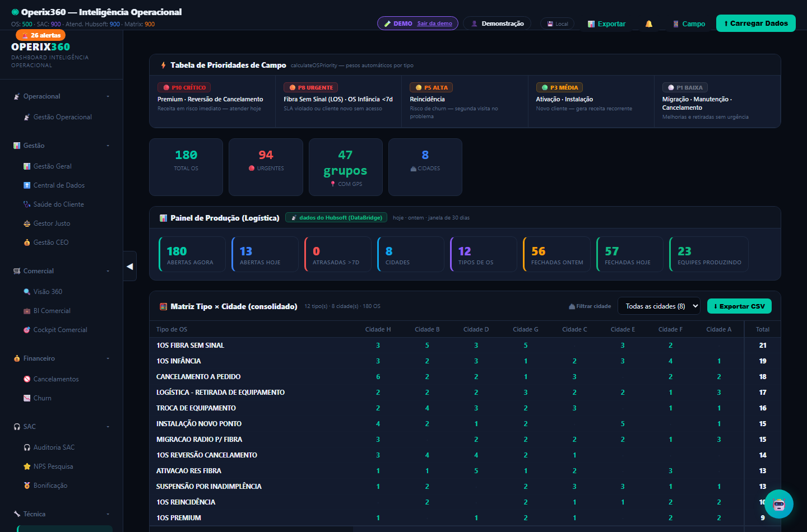The image size is (807, 532).
Task: Click the Atrasadas >7D card
Action: (338, 254)
